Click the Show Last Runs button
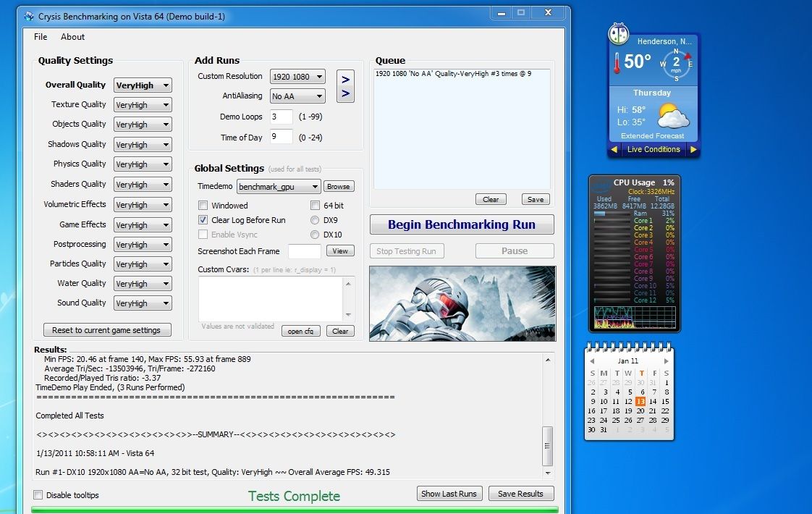812x514 pixels. point(449,494)
